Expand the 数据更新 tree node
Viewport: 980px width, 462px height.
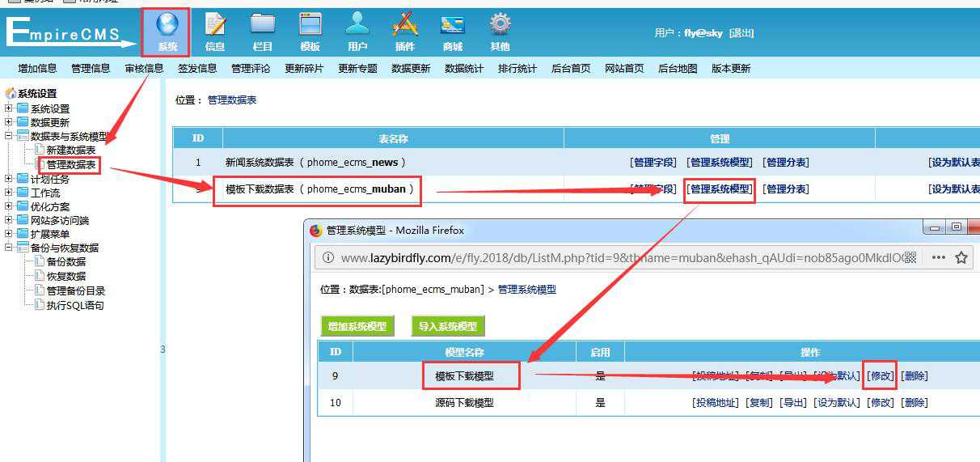(x=9, y=122)
